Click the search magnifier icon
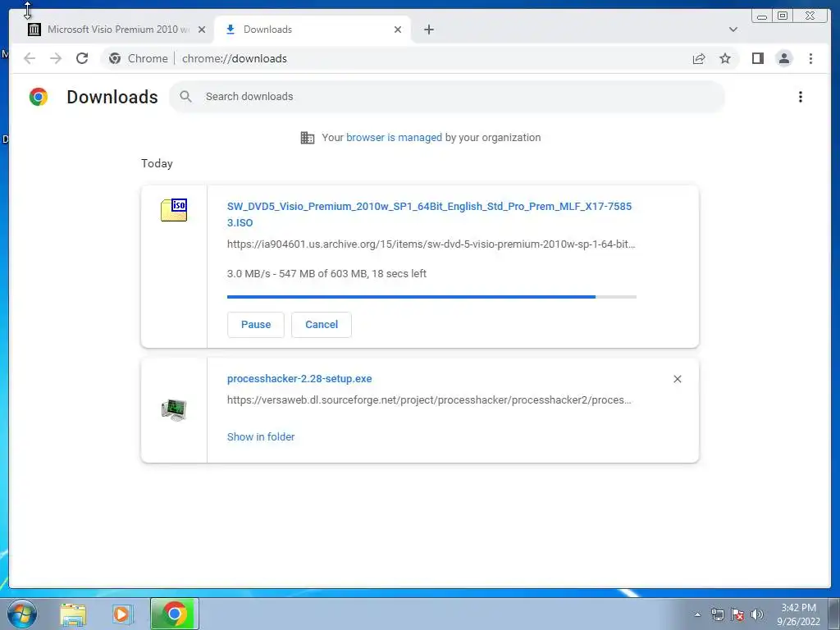Viewport: 840px width, 630px height. point(186,97)
